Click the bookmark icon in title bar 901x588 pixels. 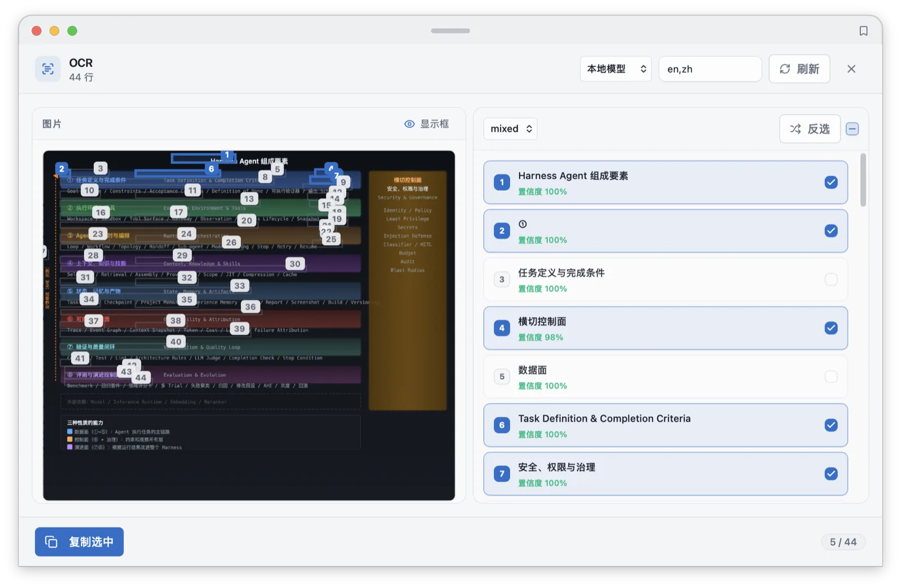click(x=863, y=31)
